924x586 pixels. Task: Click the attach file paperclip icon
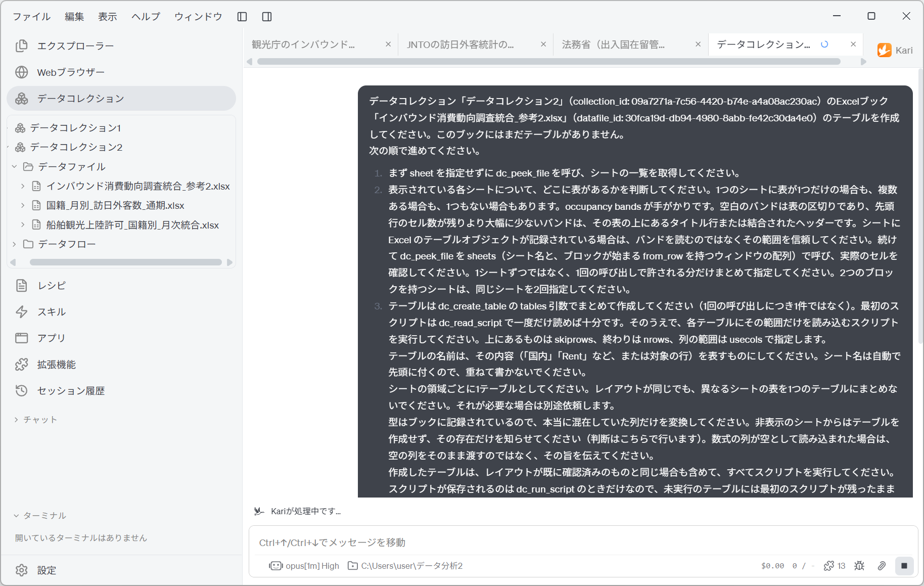point(882,566)
